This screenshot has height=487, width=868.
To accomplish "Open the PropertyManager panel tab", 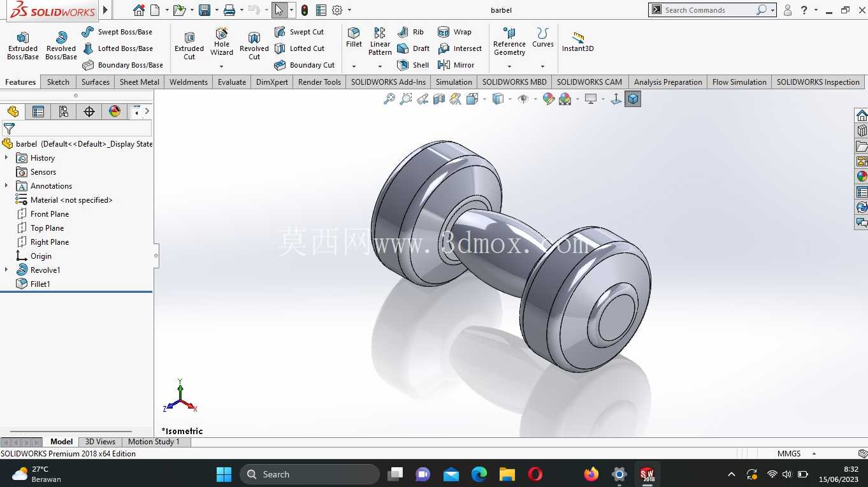I will tap(38, 112).
